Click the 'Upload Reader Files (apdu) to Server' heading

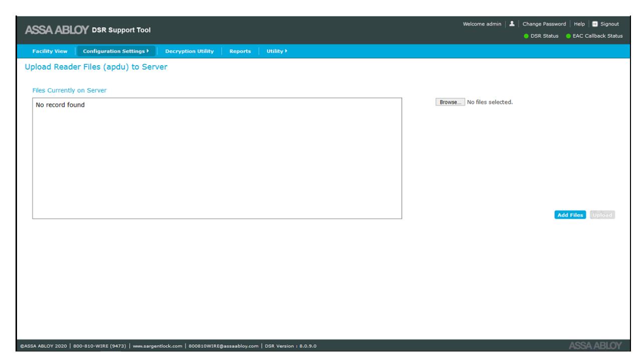pyautogui.click(x=95, y=68)
